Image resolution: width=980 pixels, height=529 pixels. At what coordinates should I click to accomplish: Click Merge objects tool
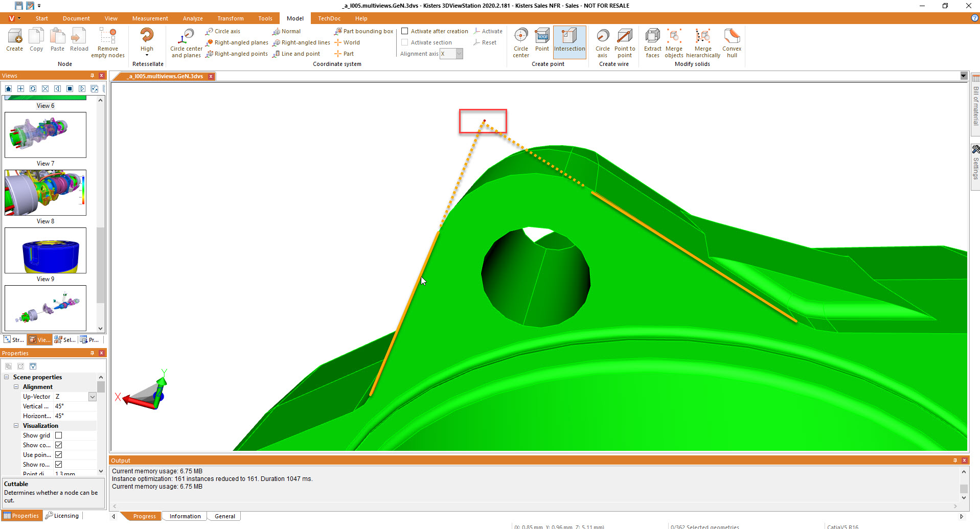[x=674, y=43]
